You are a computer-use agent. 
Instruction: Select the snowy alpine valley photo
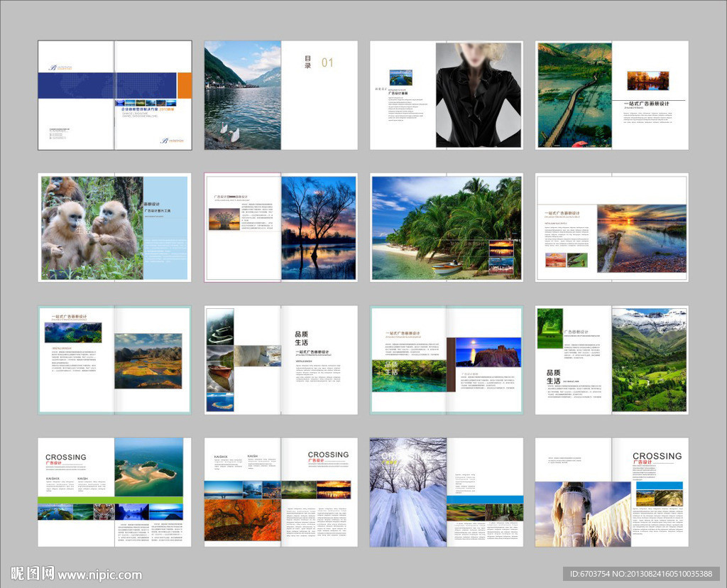pyautogui.click(x=649, y=360)
